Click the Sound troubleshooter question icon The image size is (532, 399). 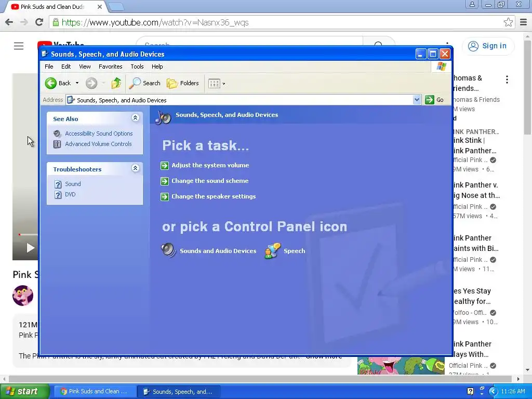pos(58,184)
